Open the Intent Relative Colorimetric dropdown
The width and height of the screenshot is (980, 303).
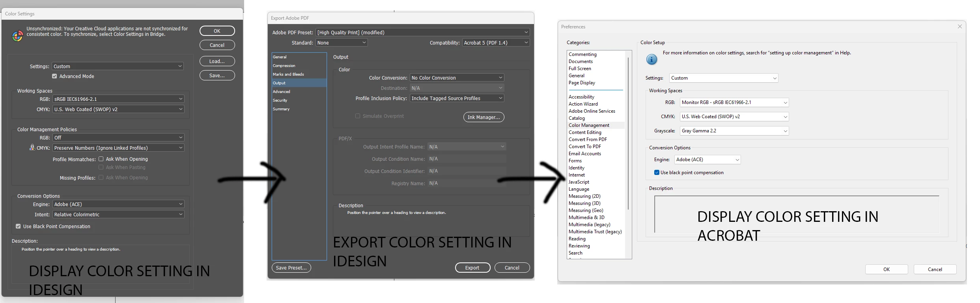[x=118, y=214]
